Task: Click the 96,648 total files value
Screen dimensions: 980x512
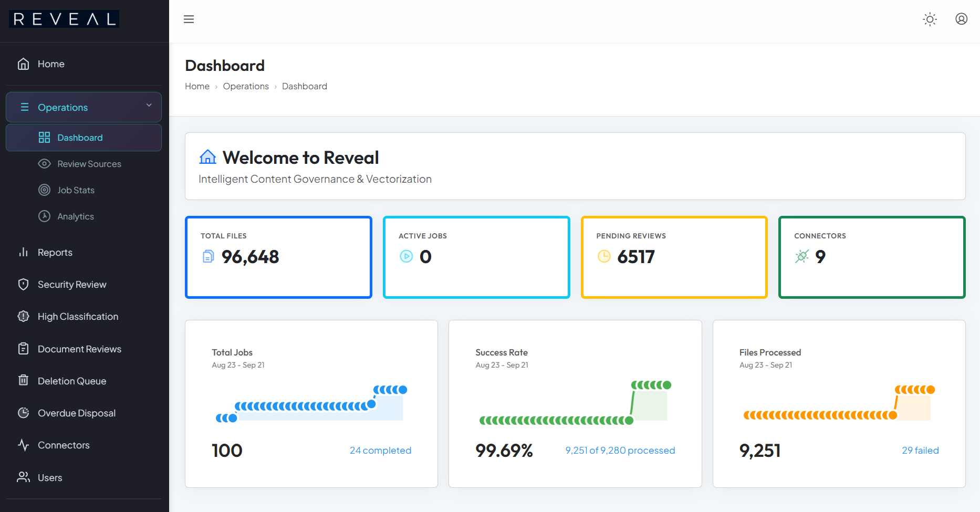Action: [250, 257]
